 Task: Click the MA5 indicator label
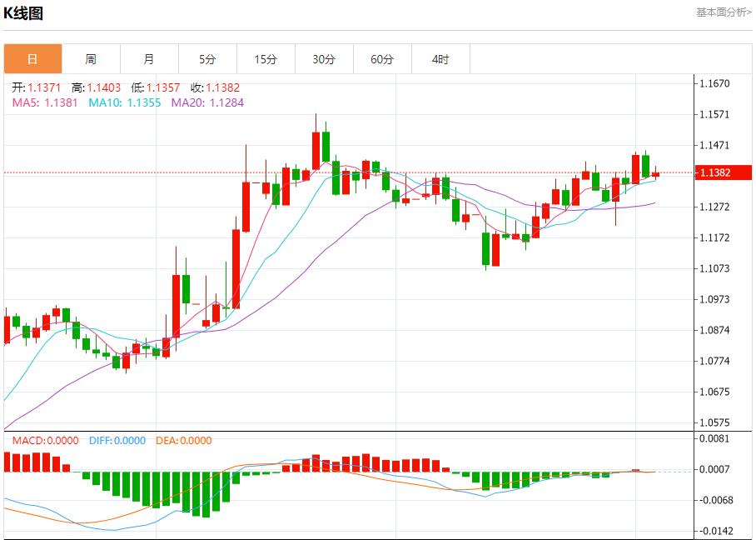45,102
